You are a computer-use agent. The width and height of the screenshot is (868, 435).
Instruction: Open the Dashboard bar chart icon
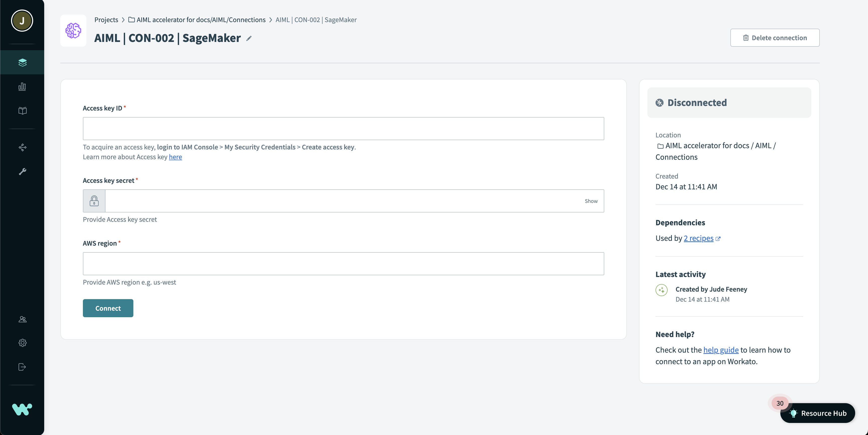coord(22,86)
